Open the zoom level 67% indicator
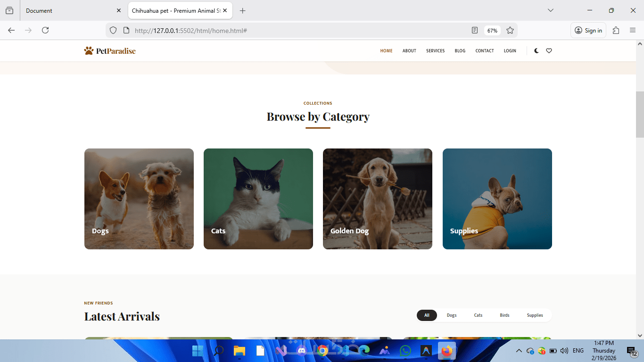The width and height of the screenshot is (644, 362). pyautogui.click(x=492, y=30)
